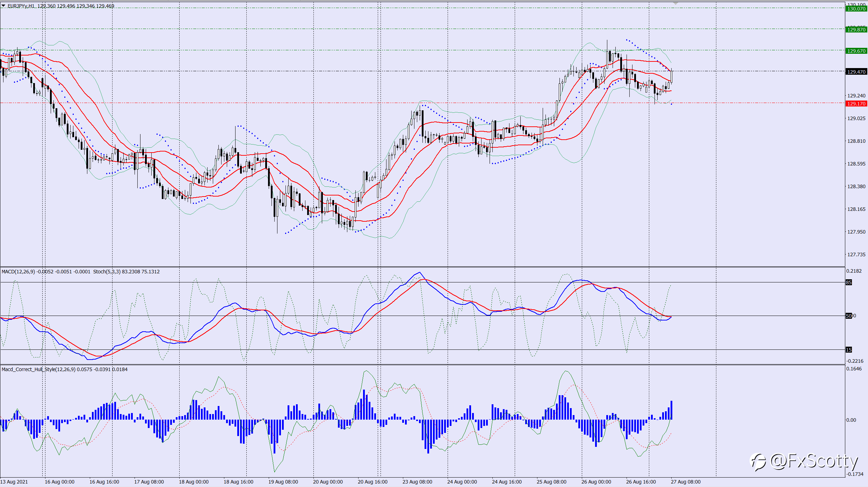Click the 127.950 price scale value

coord(856,232)
